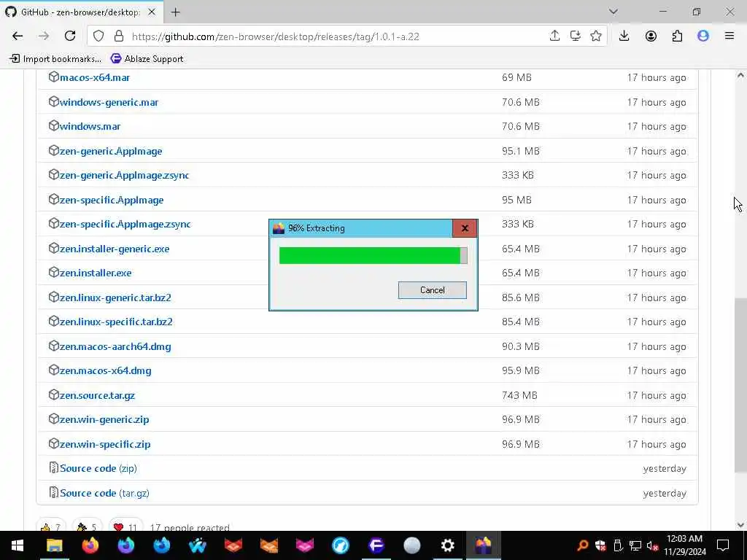
Task: Open the notification center
Action: coord(723,545)
